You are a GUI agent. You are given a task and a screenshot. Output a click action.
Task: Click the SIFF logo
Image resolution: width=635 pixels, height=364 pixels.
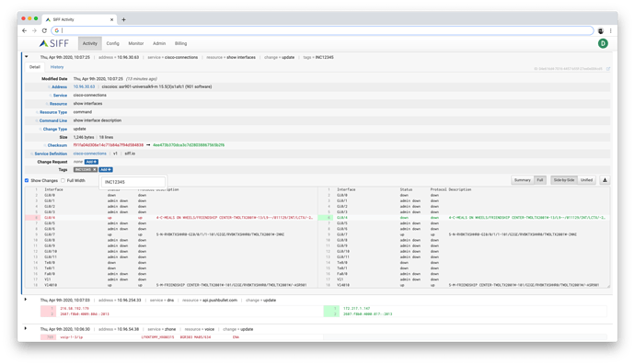[x=54, y=43]
